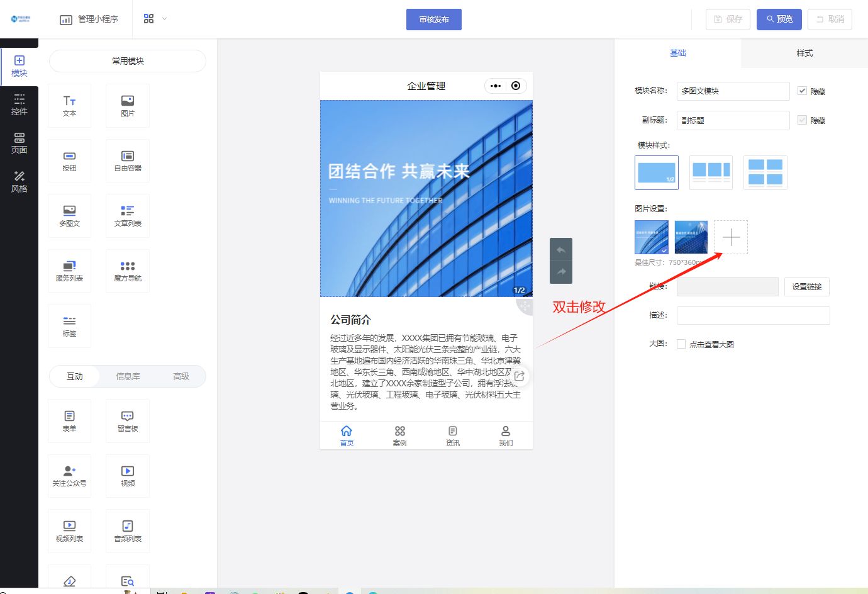Add the 自由容器 container module
This screenshot has height=594, width=868.
(128, 160)
